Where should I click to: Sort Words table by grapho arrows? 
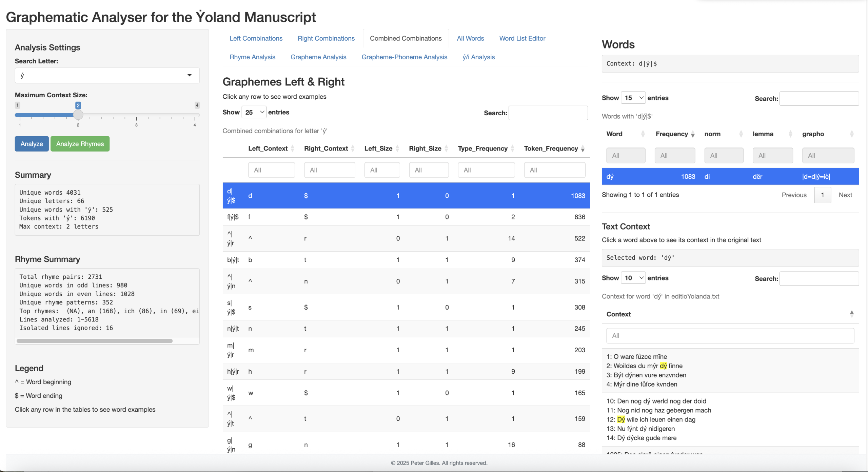(x=851, y=134)
